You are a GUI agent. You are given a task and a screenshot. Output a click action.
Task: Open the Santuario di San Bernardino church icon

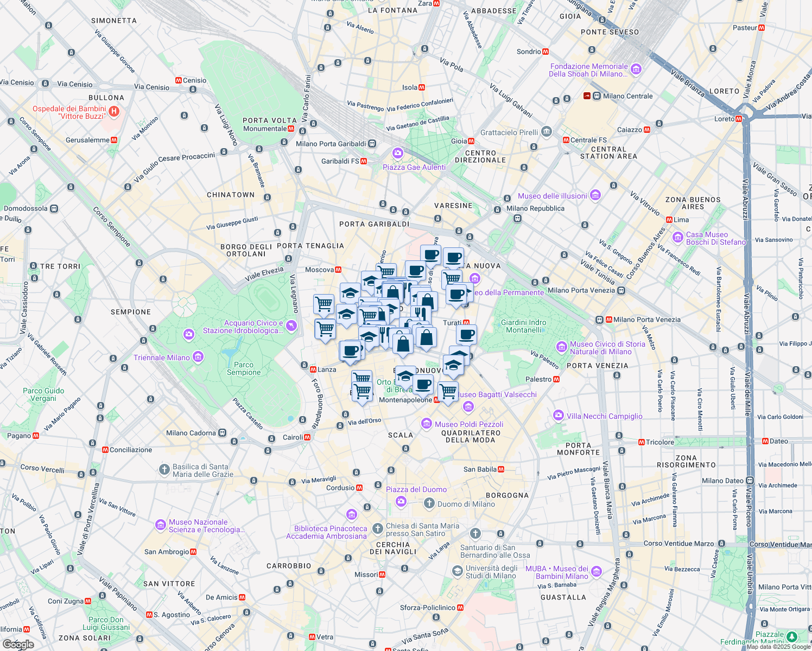475,534
